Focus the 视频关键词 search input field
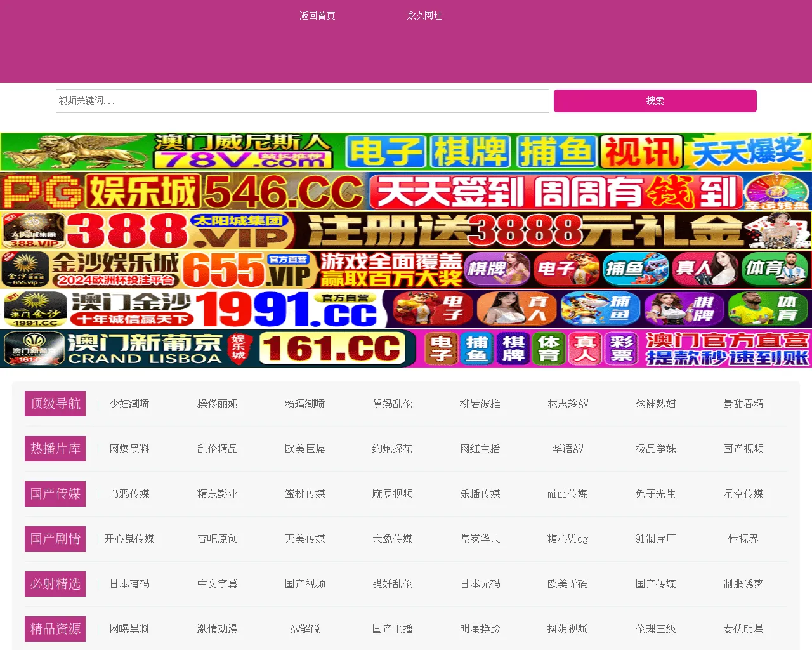Screen dimensions: 812x650 coord(303,101)
